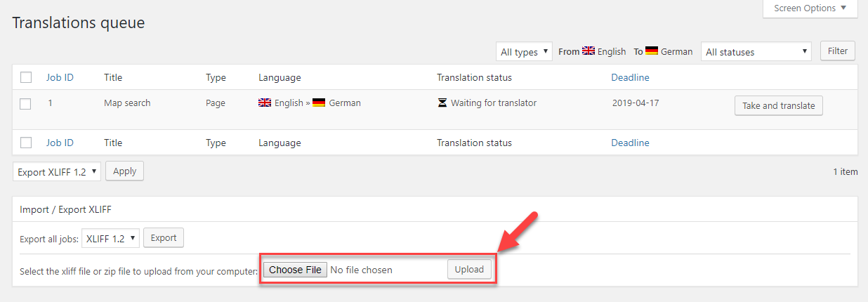Click the English flag in Map search row

[x=265, y=103]
